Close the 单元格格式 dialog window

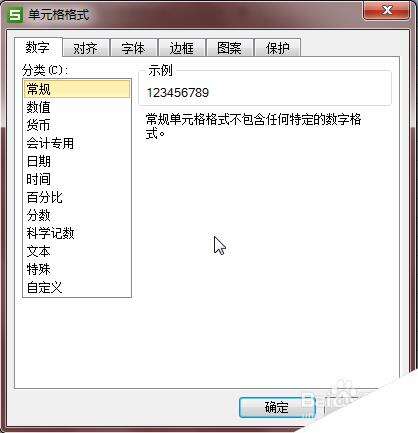pyautogui.click(x=387, y=11)
